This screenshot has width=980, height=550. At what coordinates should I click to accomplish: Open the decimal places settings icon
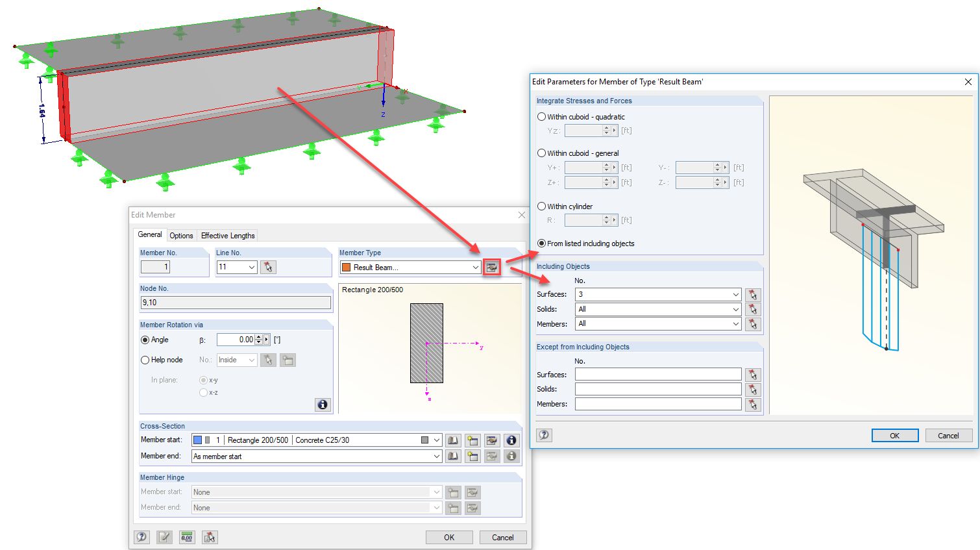pos(187,537)
